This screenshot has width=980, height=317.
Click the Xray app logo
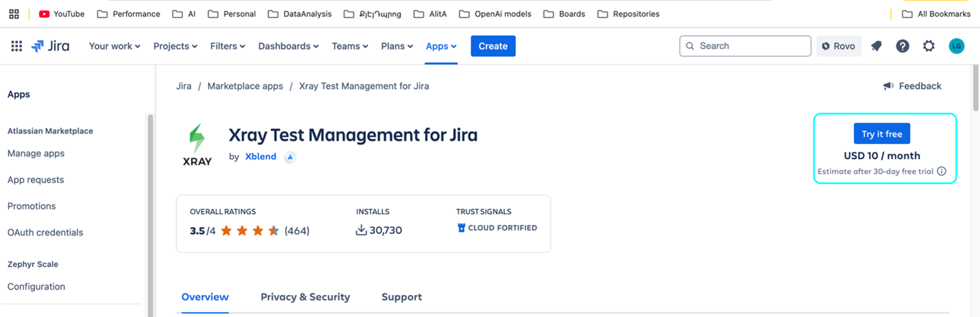[x=197, y=145]
